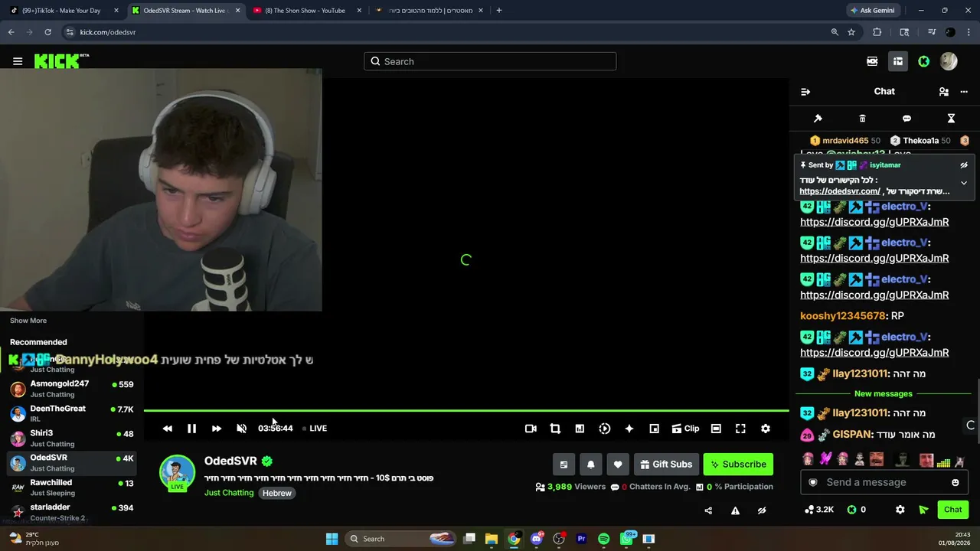The width and height of the screenshot is (980, 551).
Task: Bookmark this page with the star
Action: pyautogui.click(x=851, y=32)
